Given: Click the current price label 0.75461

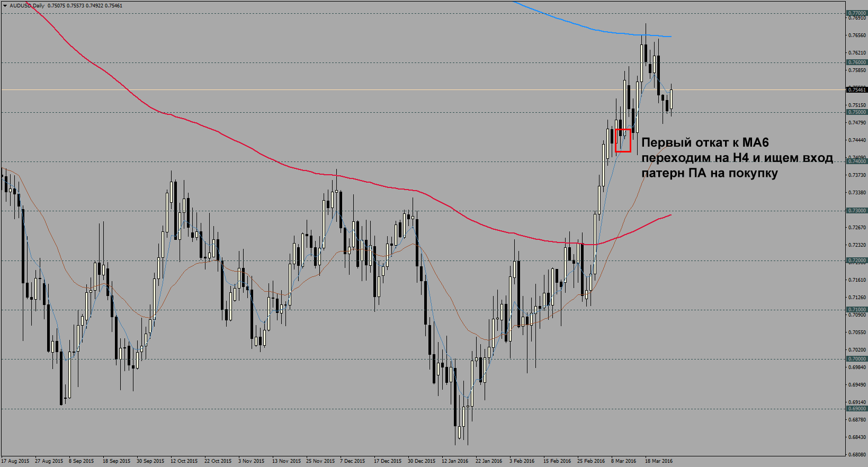Looking at the screenshot, I should pyautogui.click(x=857, y=90).
